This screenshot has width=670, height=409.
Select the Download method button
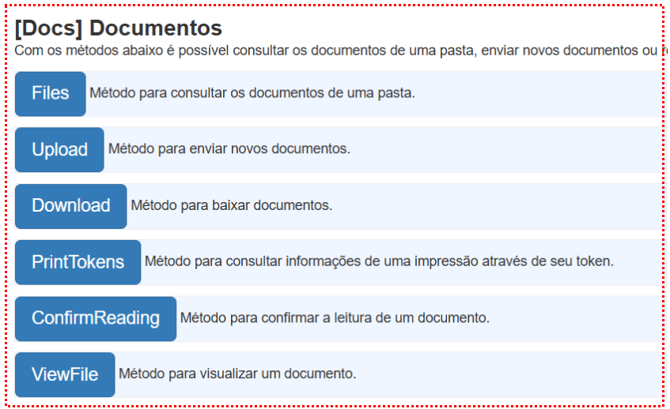[x=71, y=206]
